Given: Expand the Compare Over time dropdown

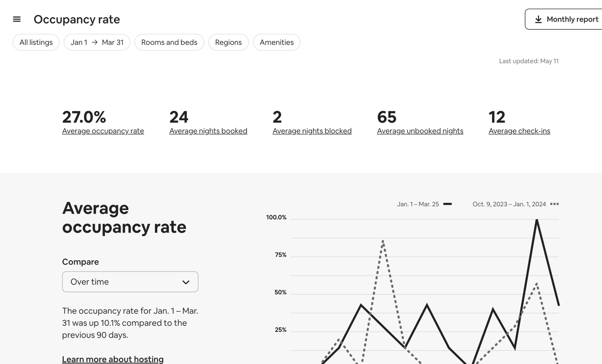Looking at the screenshot, I should tap(130, 282).
